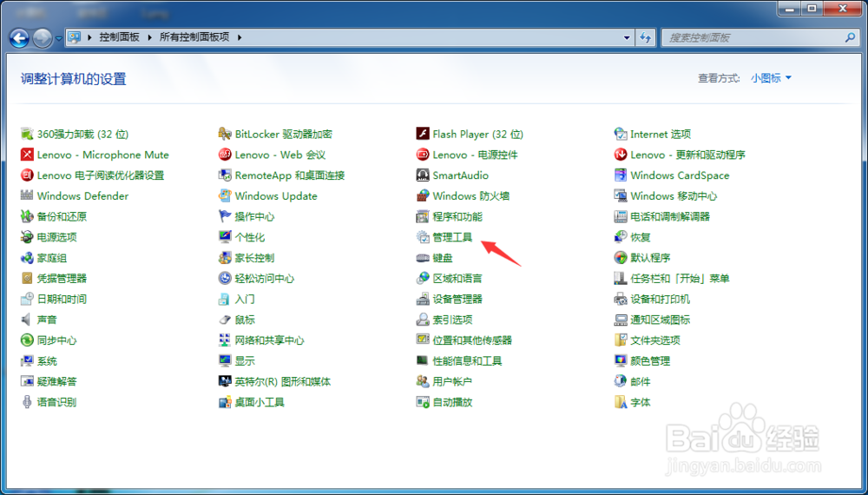Open the 个性化 icon

pyautogui.click(x=225, y=237)
